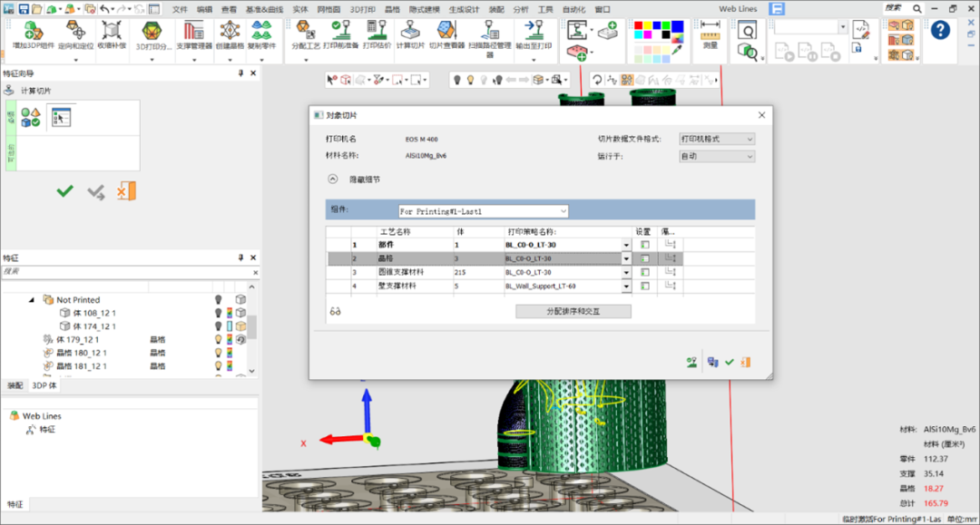Open the 支撑管理器 tool

click(194, 34)
